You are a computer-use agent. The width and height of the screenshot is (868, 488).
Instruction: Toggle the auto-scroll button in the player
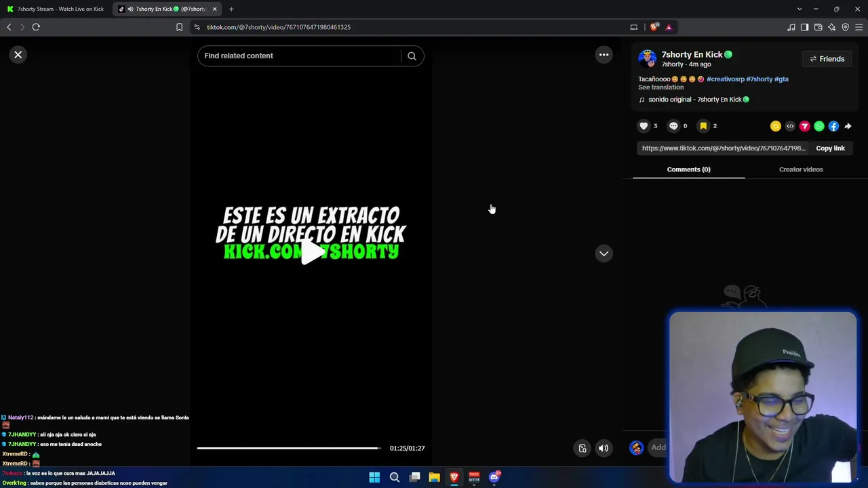click(583, 448)
